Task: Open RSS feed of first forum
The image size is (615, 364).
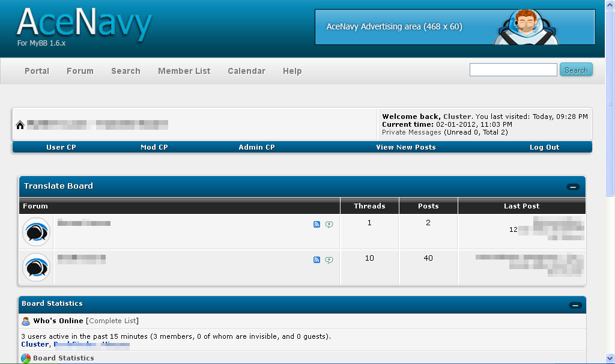Action: tap(317, 225)
